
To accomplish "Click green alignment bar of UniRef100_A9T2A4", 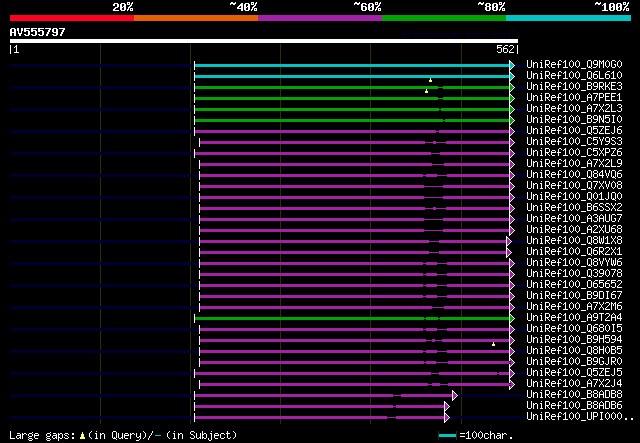I will tap(352, 318).
